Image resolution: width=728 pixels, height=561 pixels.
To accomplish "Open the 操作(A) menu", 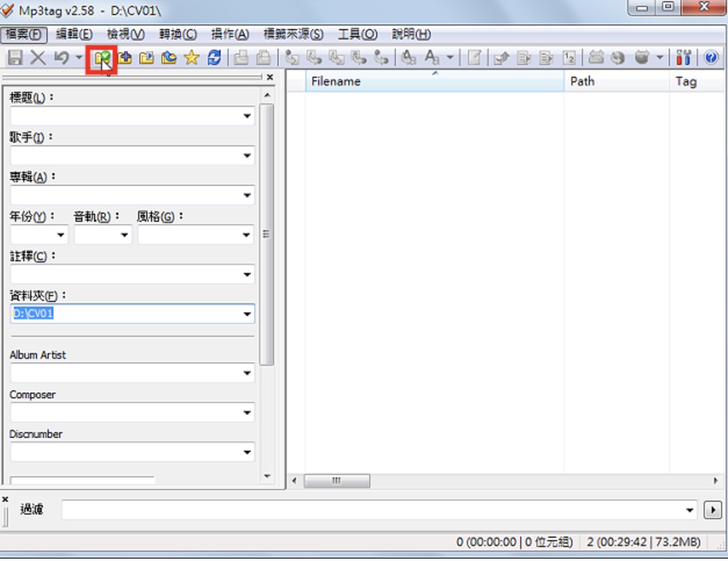I will pos(230,34).
